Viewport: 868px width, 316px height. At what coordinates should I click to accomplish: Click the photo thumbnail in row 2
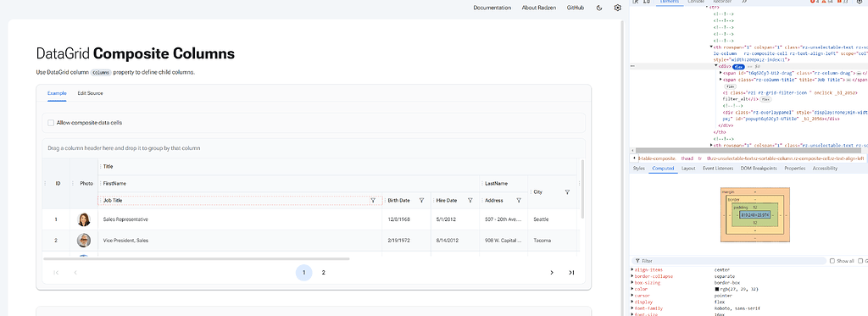pyautogui.click(x=84, y=241)
